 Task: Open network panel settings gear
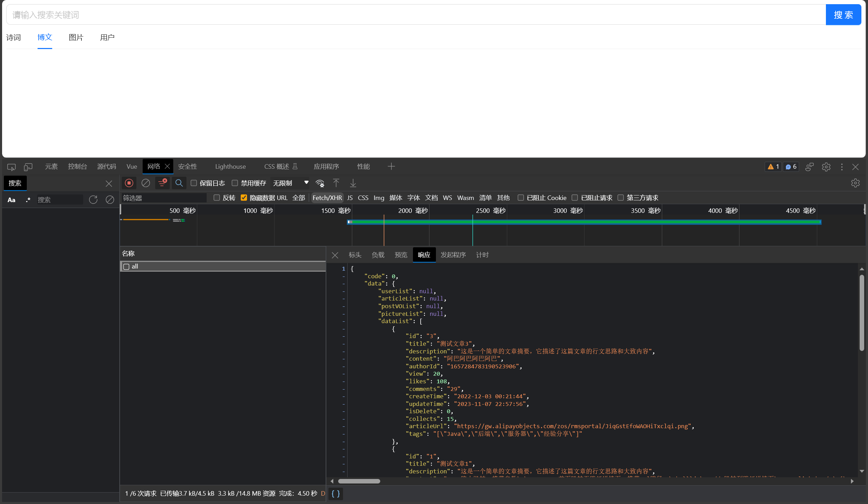[855, 183]
